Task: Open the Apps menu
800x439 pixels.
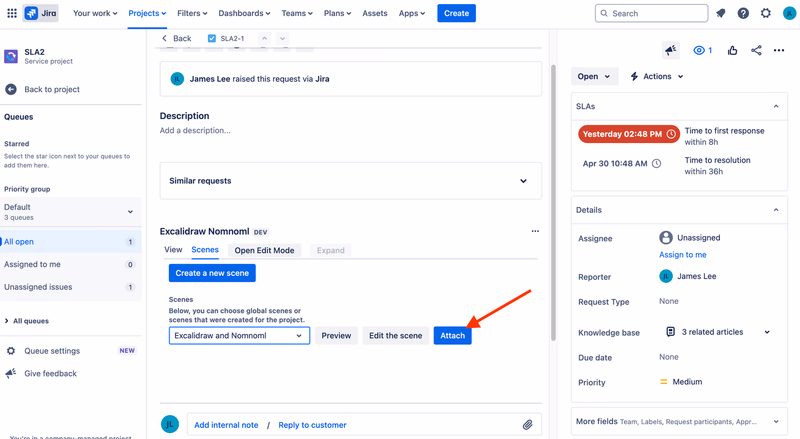Action: click(412, 13)
